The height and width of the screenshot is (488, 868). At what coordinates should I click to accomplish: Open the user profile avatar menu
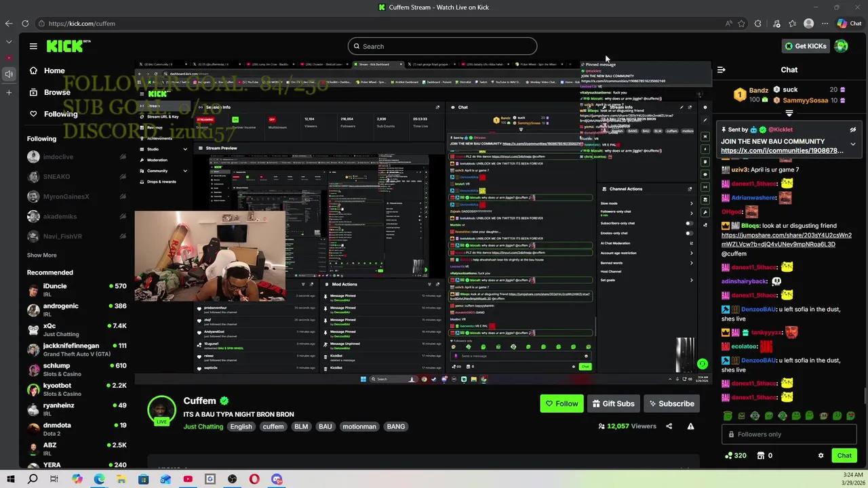(842, 46)
